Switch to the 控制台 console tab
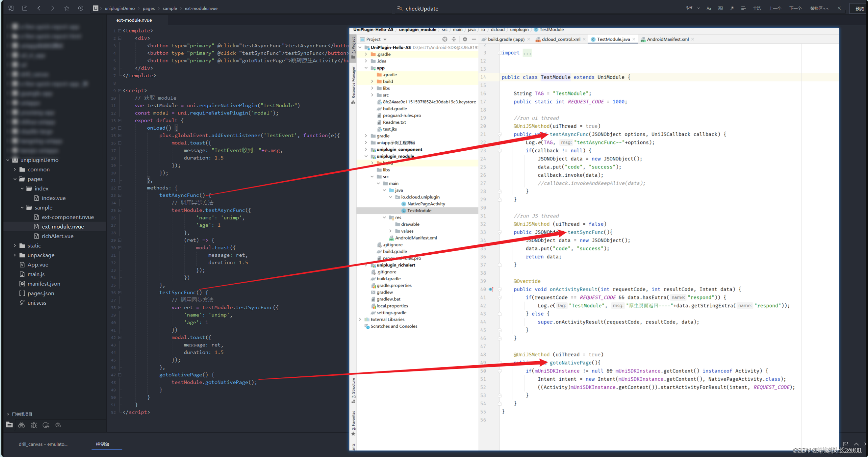 pyautogui.click(x=102, y=444)
